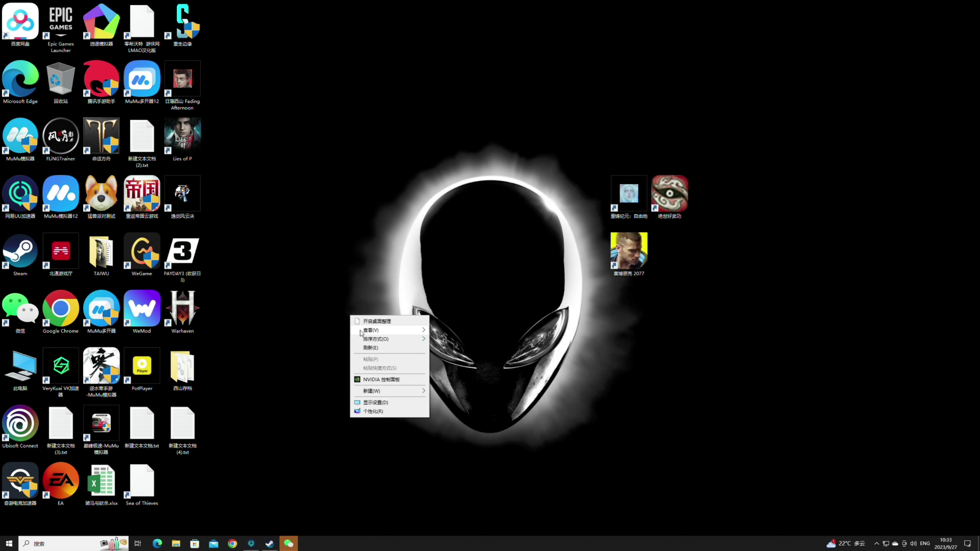Select the 此电脑 This PC icon
This screenshot has height=551, width=980.
click(20, 369)
